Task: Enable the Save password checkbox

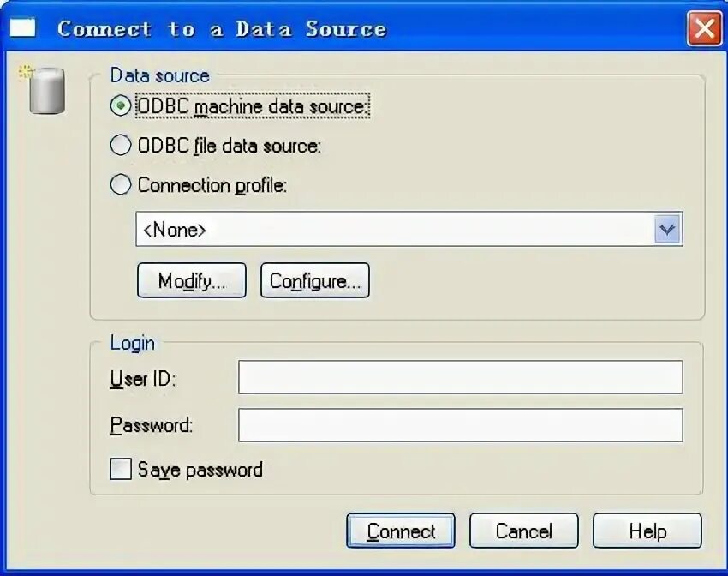Action: tap(121, 469)
